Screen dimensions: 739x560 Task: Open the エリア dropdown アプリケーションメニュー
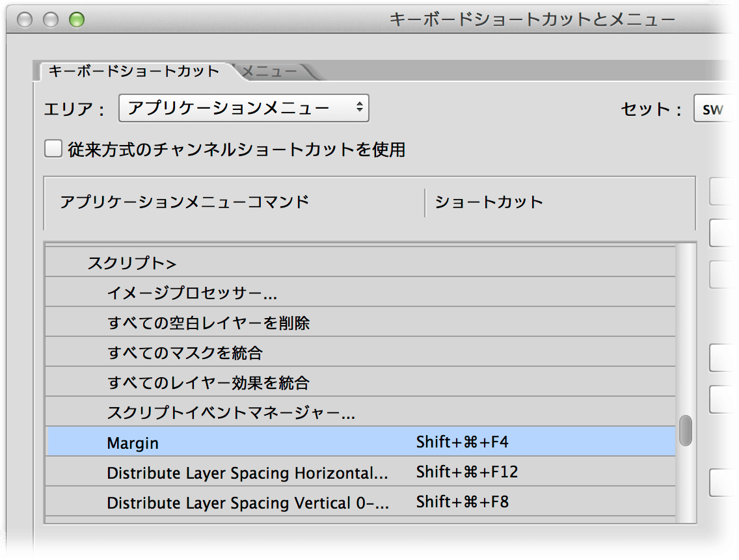click(244, 109)
